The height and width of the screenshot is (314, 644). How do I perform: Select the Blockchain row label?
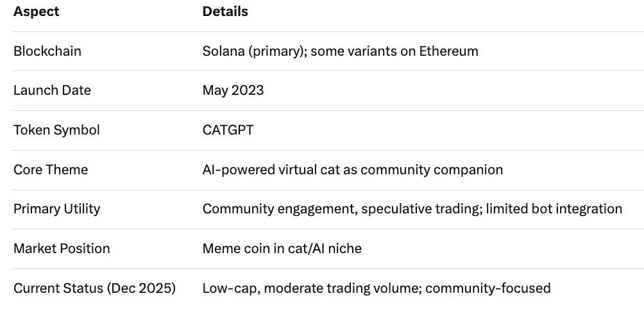[47, 51]
